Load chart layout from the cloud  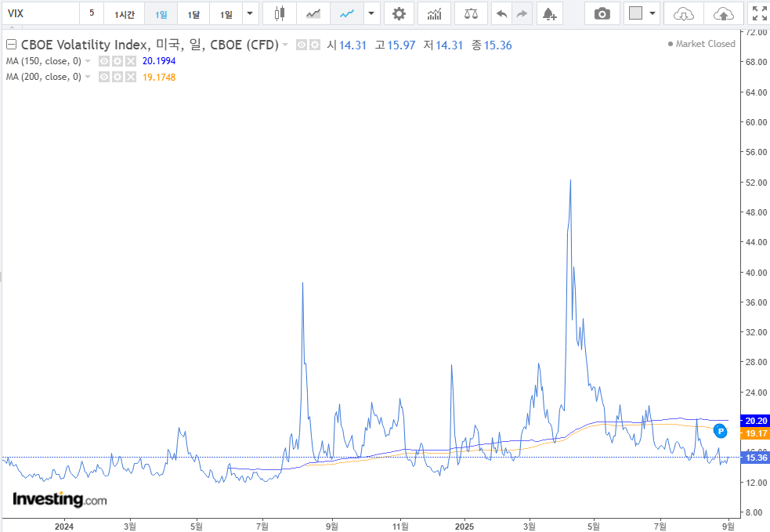[683, 13]
